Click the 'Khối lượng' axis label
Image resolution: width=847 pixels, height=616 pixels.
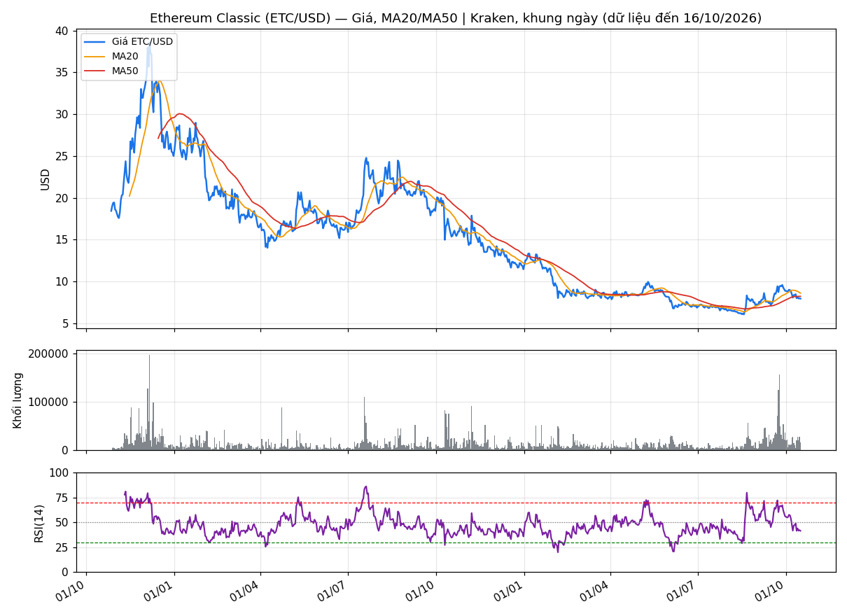click(18, 400)
